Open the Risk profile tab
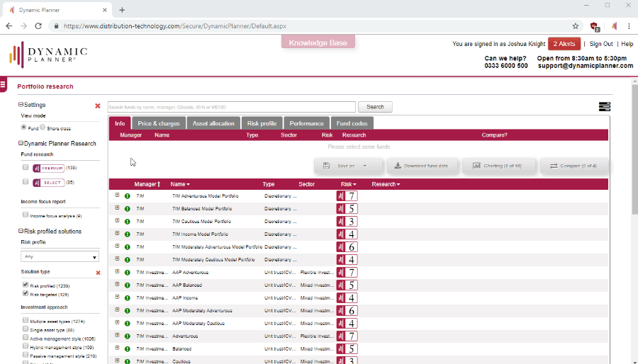The height and width of the screenshot is (364, 638). [x=262, y=123]
